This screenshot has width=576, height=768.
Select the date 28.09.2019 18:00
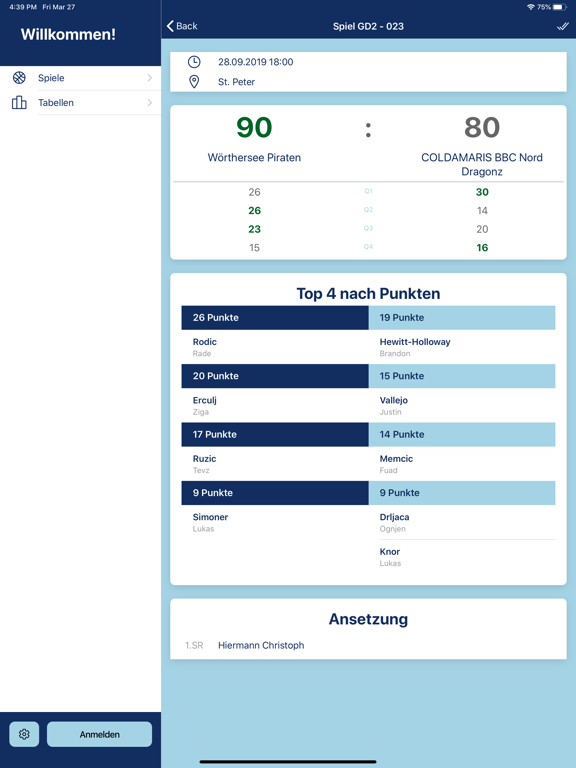coord(256,62)
